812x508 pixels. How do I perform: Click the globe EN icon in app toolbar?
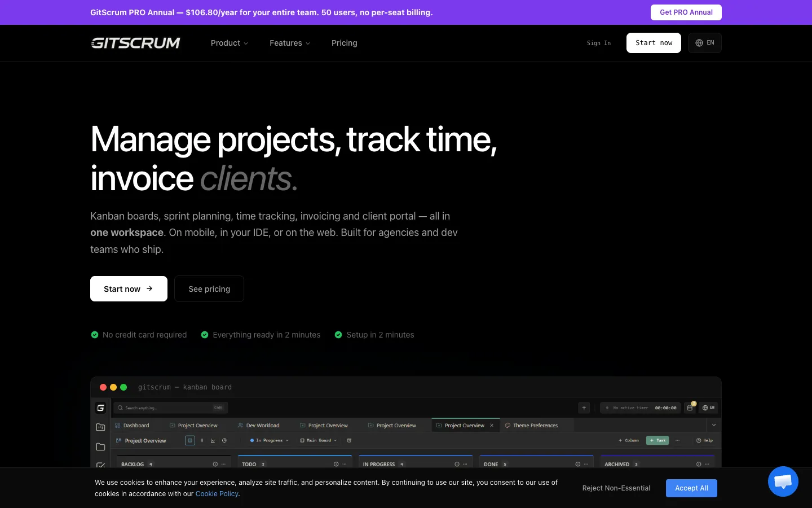click(709, 408)
